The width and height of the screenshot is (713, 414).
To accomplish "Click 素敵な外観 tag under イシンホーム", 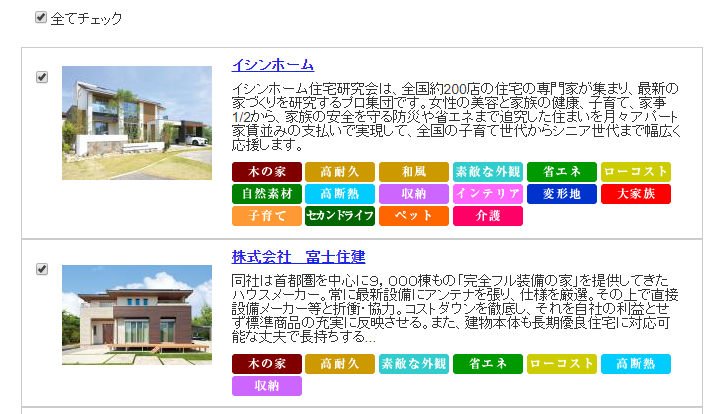I will (488, 172).
